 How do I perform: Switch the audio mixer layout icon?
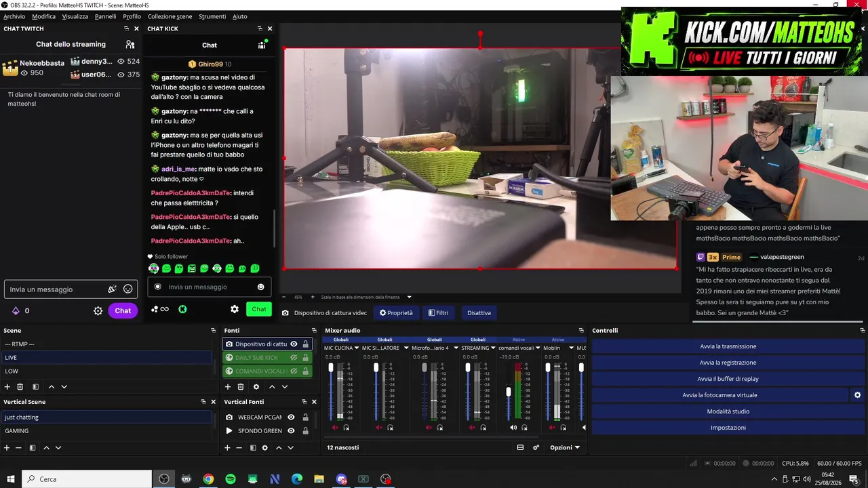pyautogui.click(x=520, y=447)
